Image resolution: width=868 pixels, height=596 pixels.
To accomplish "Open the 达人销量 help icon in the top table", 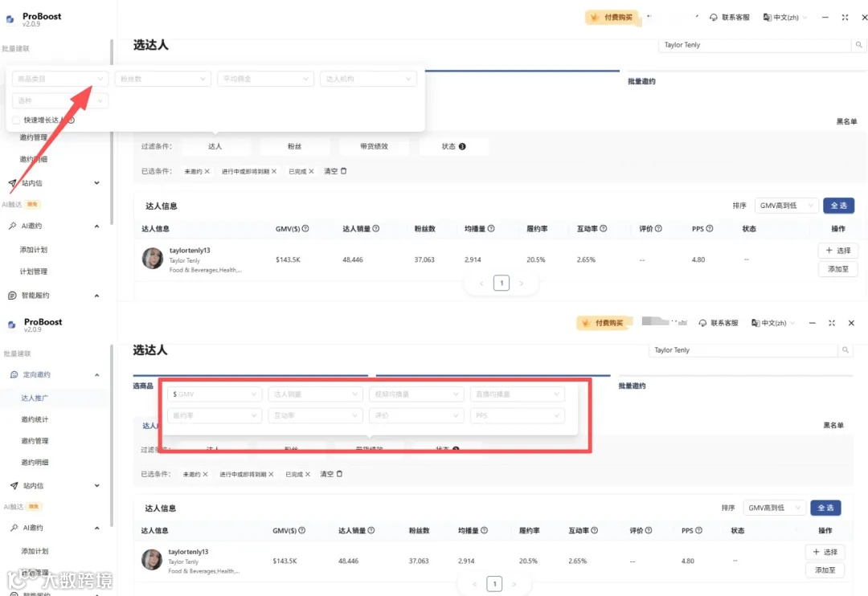I will tap(376, 229).
